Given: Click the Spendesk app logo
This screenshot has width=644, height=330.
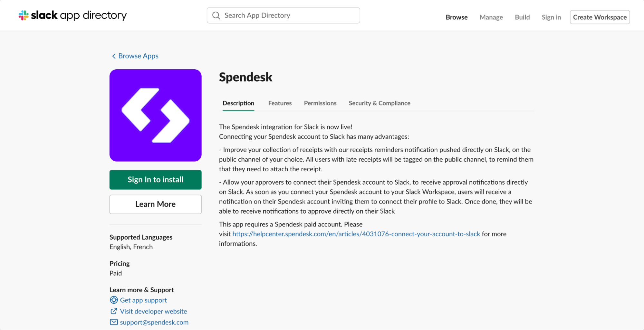Looking at the screenshot, I should (155, 115).
